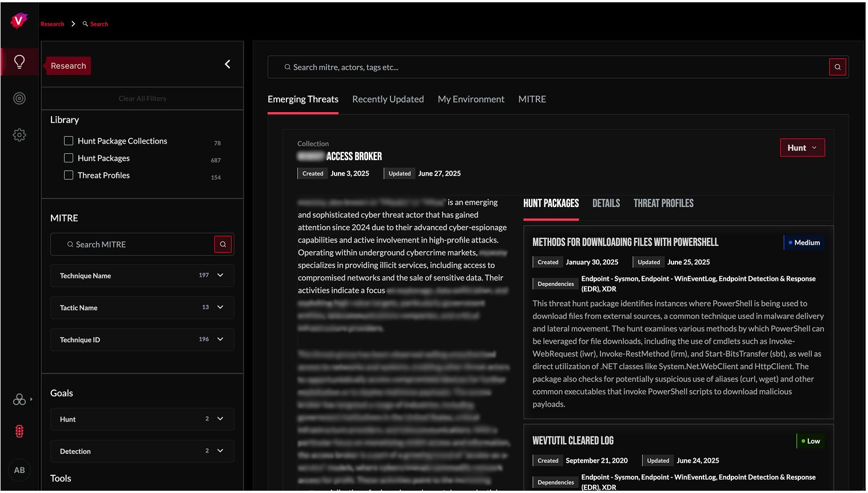Click the expand arrow beside the integrations icon
The width and height of the screenshot is (868, 493).
pyautogui.click(x=31, y=399)
